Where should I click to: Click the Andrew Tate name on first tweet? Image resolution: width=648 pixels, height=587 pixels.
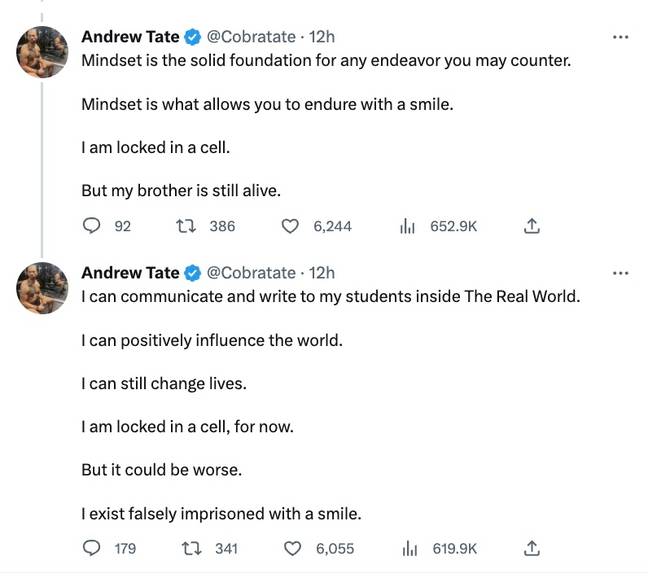[130, 37]
